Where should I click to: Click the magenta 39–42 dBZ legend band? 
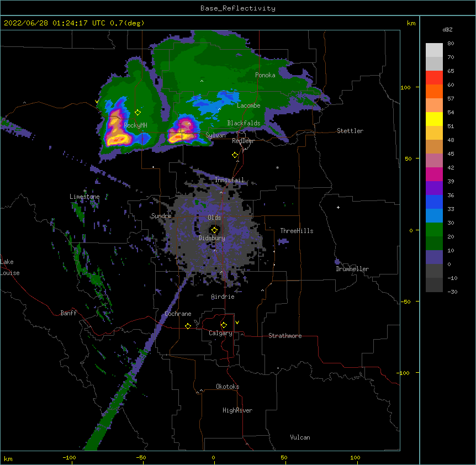pos(434,175)
